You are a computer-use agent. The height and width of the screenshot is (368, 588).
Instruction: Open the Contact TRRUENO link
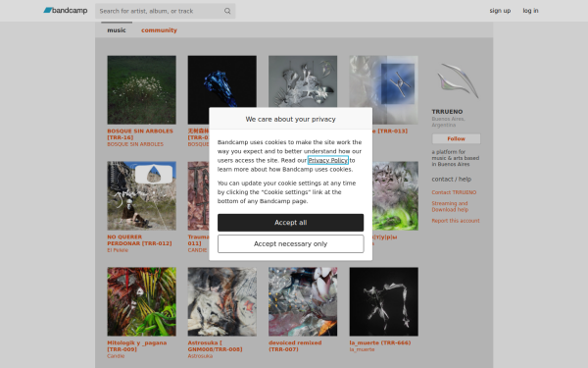coord(454,192)
